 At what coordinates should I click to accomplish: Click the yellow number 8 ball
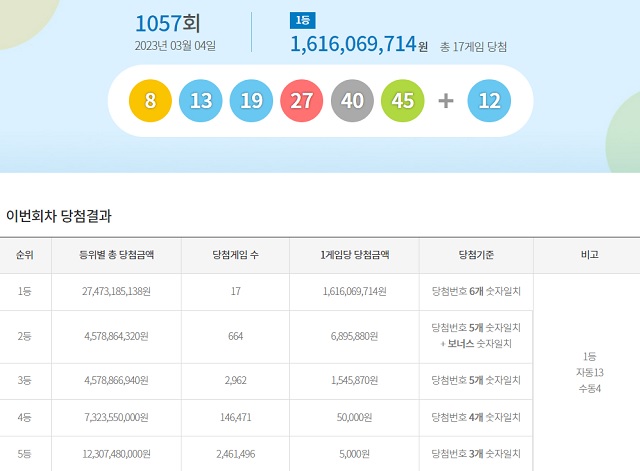(150, 100)
